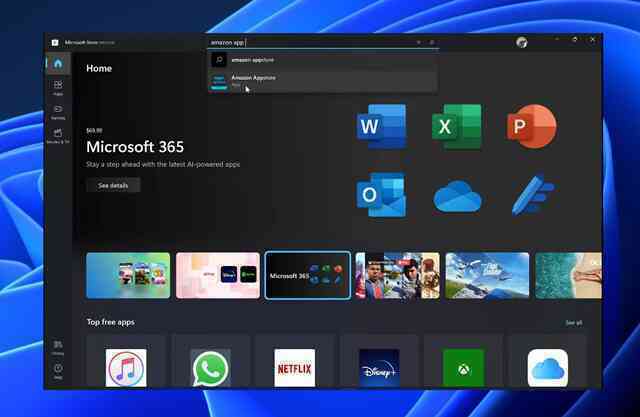Click the See details button
The height and width of the screenshot is (417, 640).
click(113, 185)
